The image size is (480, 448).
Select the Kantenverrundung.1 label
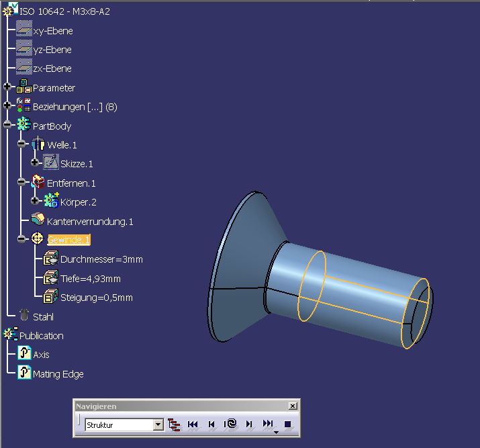(x=90, y=222)
